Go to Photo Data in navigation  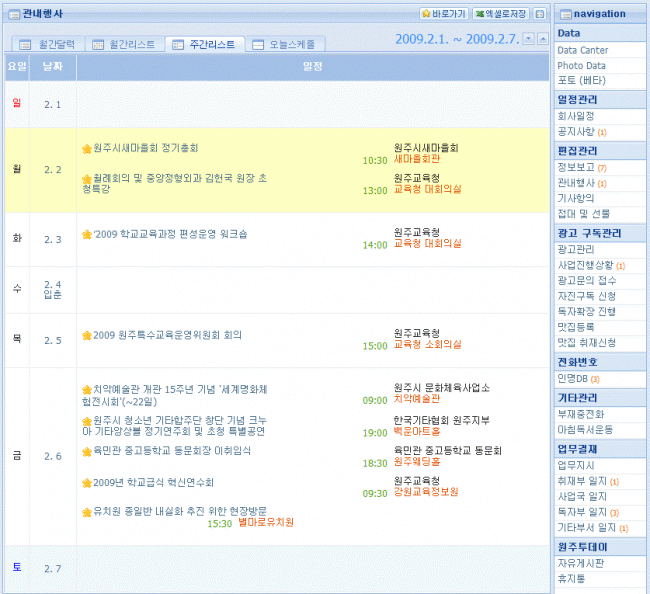point(581,65)
